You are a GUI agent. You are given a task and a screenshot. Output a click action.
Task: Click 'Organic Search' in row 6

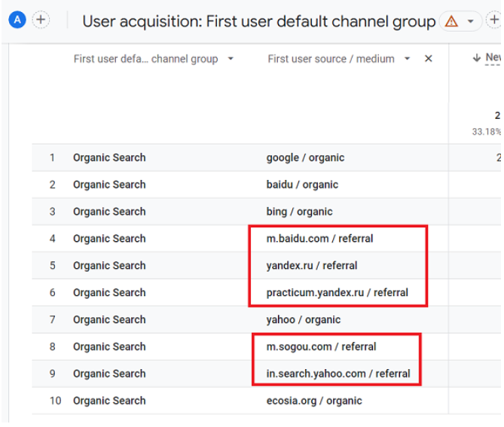[109, 293]
